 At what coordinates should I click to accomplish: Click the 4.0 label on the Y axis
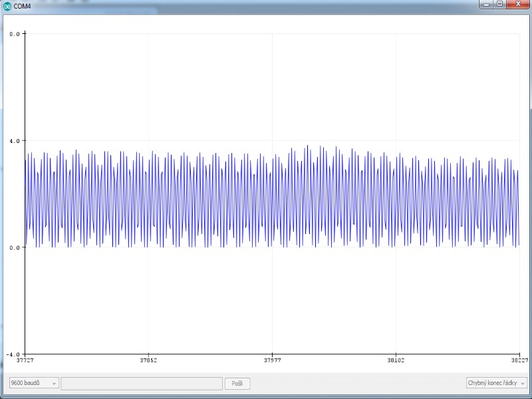pos(15,140)
